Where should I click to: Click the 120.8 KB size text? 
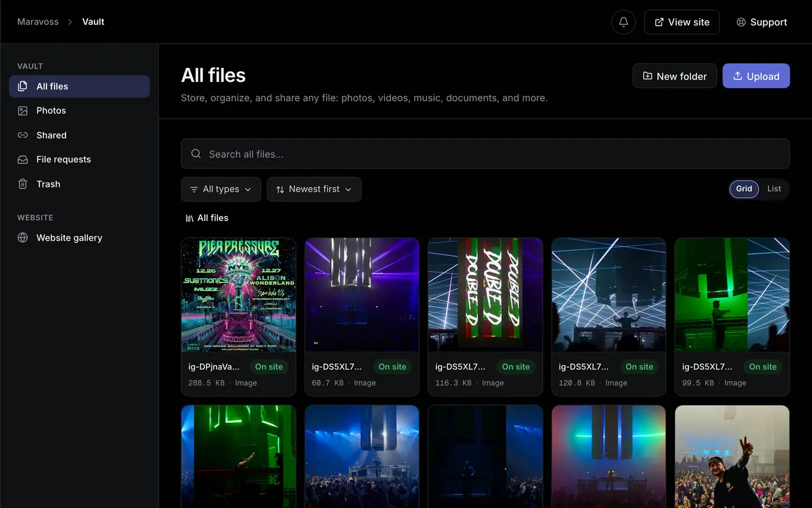coord(577,383)
